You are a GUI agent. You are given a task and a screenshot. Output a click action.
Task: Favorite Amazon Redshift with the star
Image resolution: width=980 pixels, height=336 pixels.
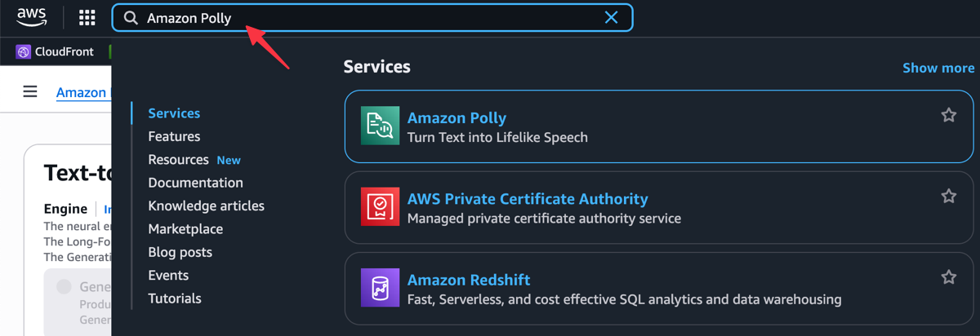[948, 277]
